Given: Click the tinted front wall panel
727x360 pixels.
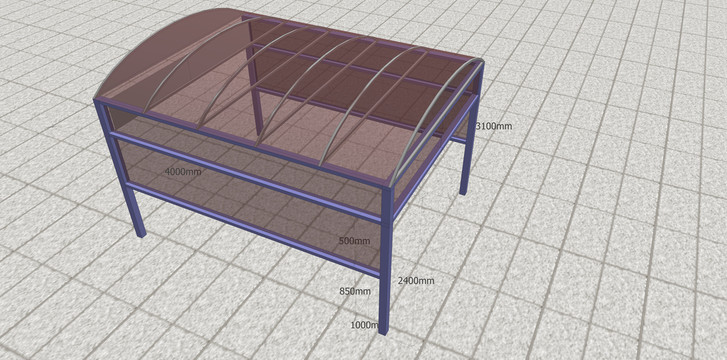Looking at the screenshot, I should coord(250,204).
